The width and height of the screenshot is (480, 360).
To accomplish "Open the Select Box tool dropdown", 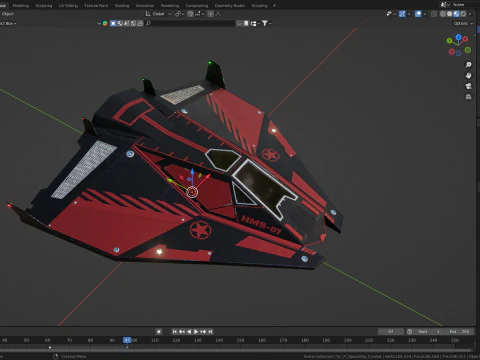I will point(8,23).
